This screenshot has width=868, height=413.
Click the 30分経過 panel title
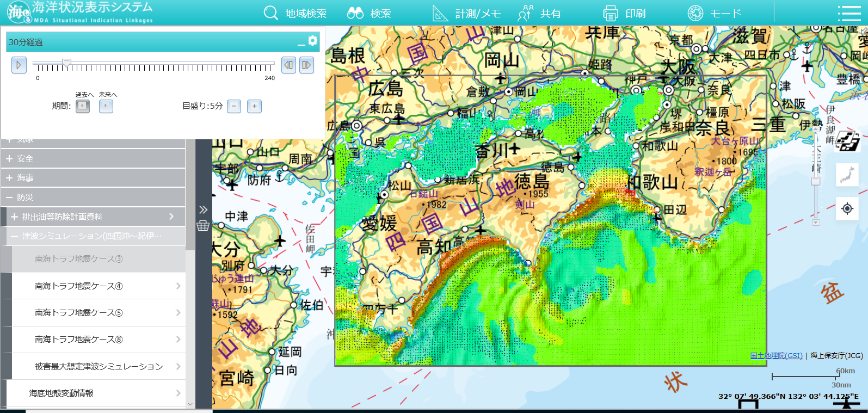[x=26, y=42]
